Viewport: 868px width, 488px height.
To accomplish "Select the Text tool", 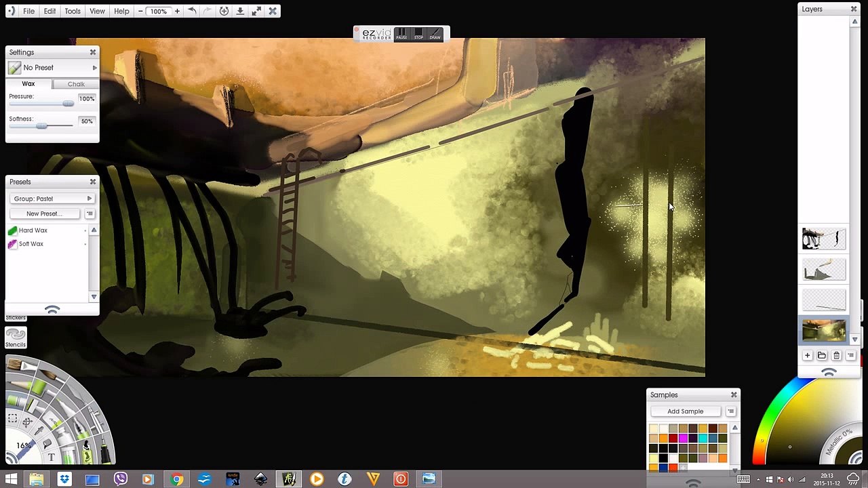I will [x=52, y=457].
